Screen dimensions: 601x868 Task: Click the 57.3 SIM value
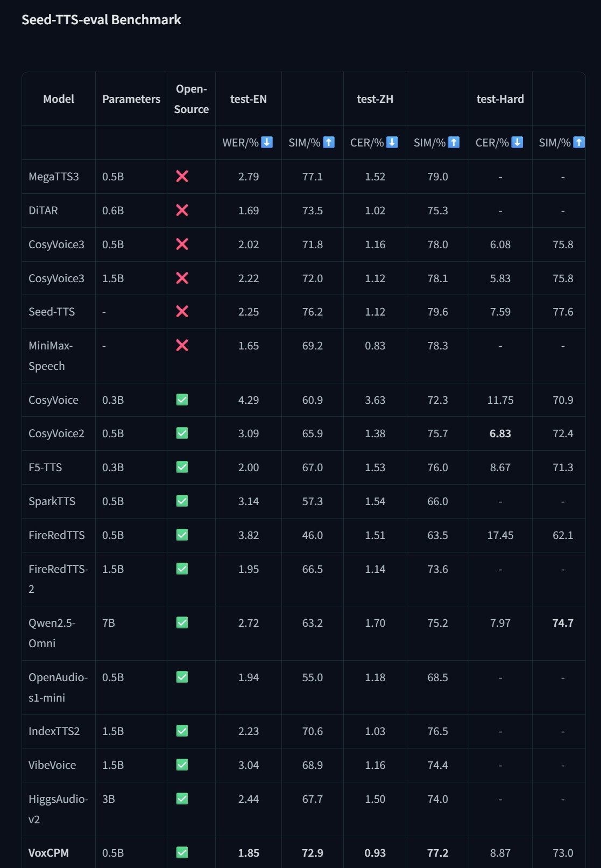click(x=313, y=501)
